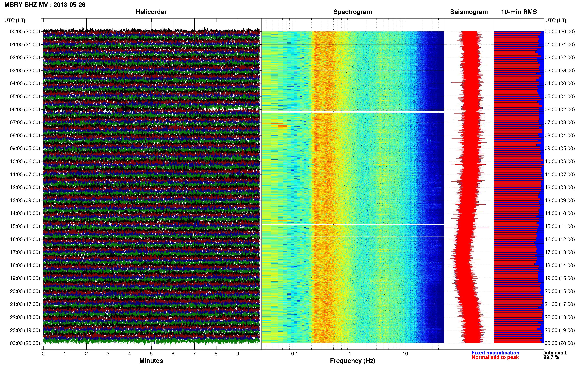Click left time label 14:00 (10:00)
The height and width of the screenshot is (368, 588).
click(25, 213)
